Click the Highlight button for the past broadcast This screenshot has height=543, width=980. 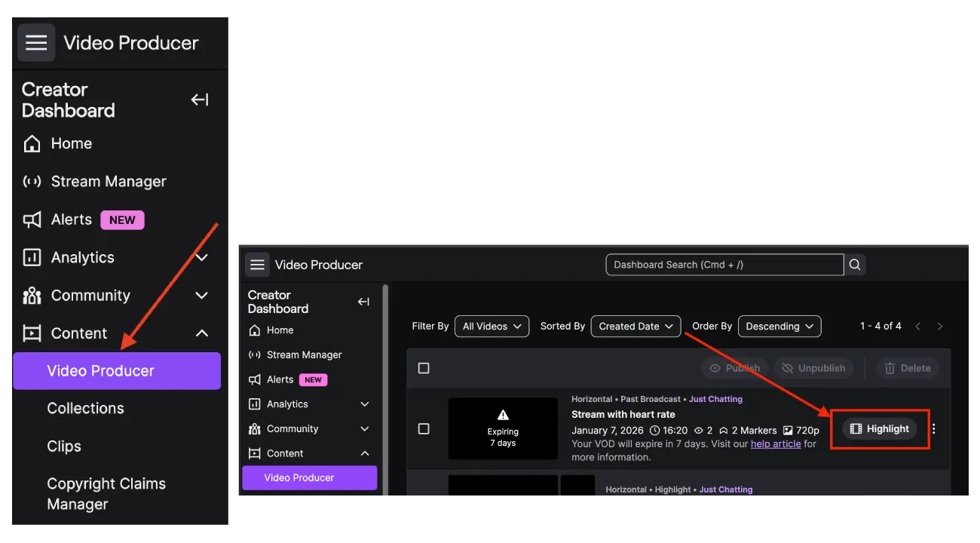(x=880, y=429)
